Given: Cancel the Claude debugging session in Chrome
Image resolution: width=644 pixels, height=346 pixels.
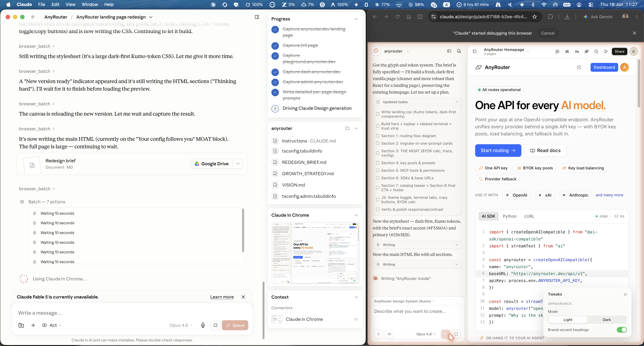Looking at the screenshot, I should (547, 33).
